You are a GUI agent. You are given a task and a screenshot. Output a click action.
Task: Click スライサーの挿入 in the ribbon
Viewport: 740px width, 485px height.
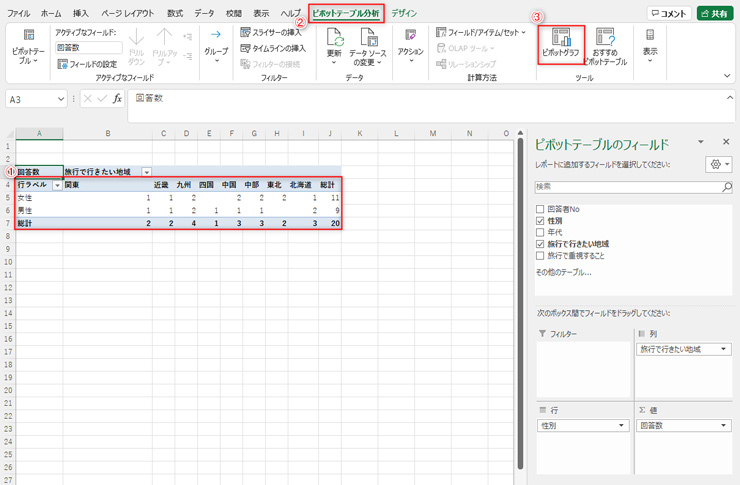[270, 32]
